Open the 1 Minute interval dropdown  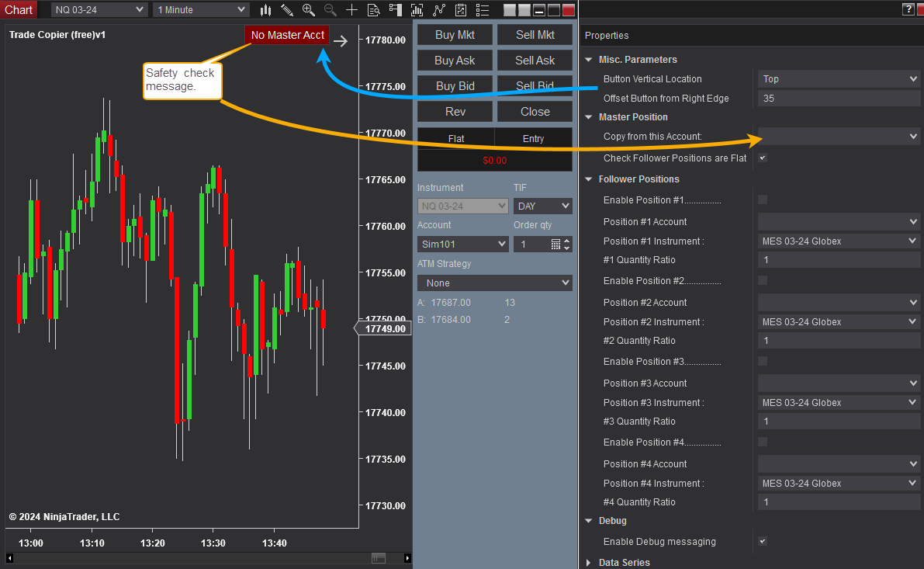[x=200, y=10]
